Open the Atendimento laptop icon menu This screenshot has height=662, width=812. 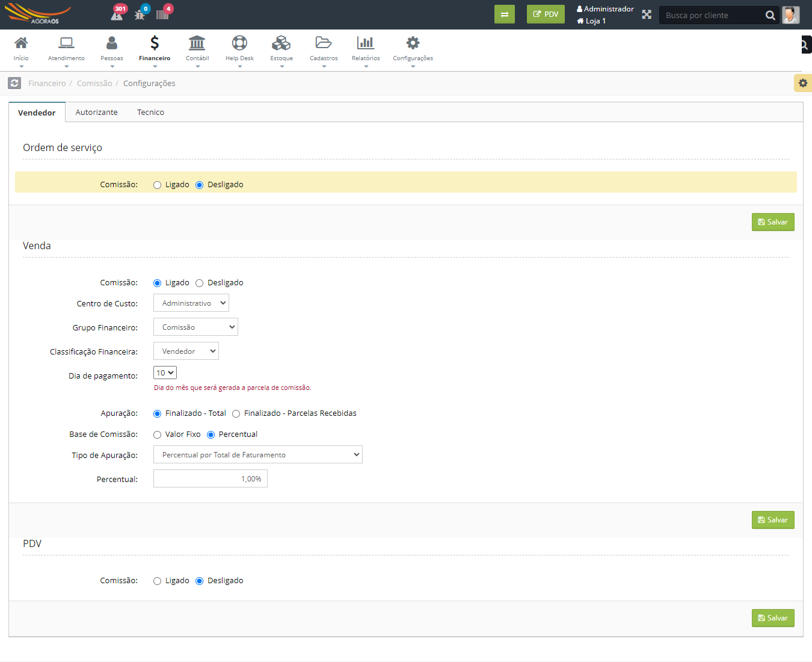(x=66, y=43)
